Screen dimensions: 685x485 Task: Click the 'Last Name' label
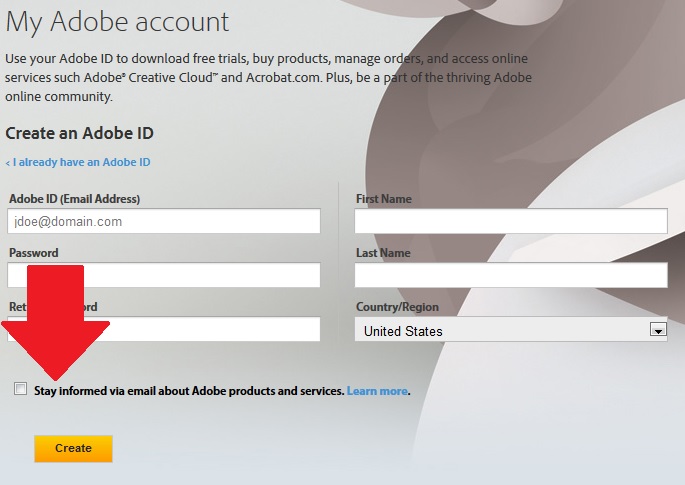tap(383, 253)
